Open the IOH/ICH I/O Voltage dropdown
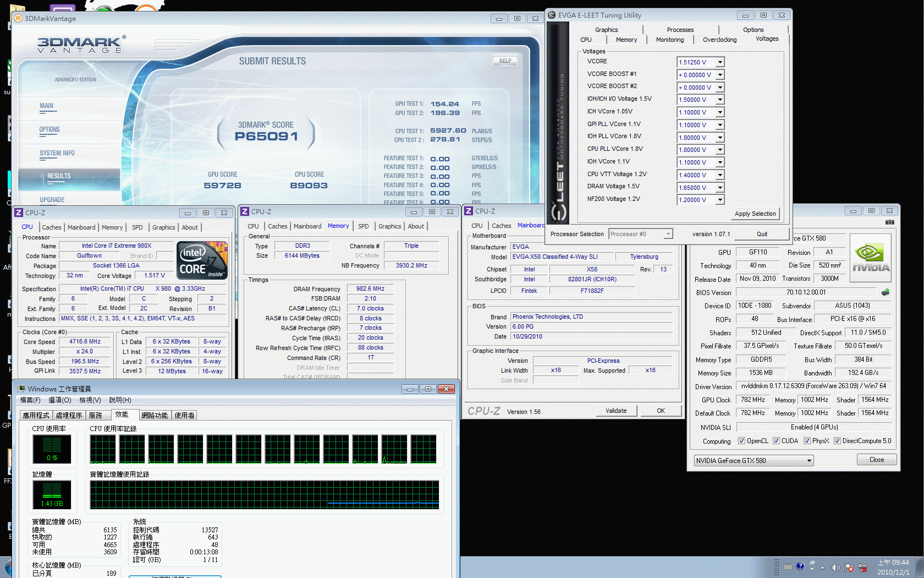Viewport: 924px width, 578px height. coord(720,100)
